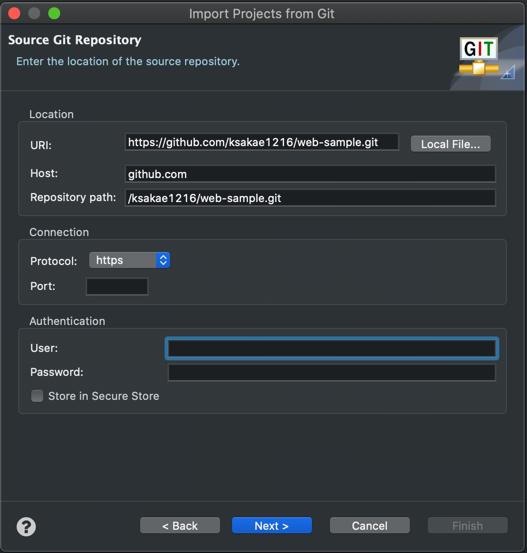Focus the Port input box
Screen dimensions: 527x553
click(x=117, y=286)
